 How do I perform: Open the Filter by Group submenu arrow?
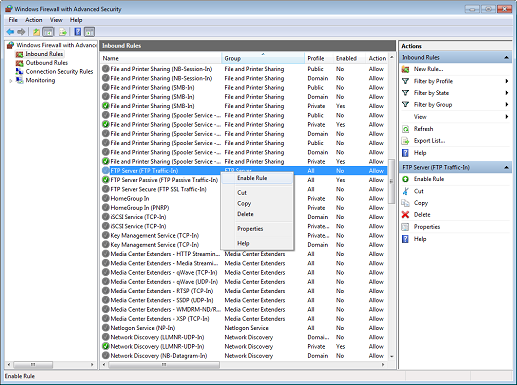[507, 105]
